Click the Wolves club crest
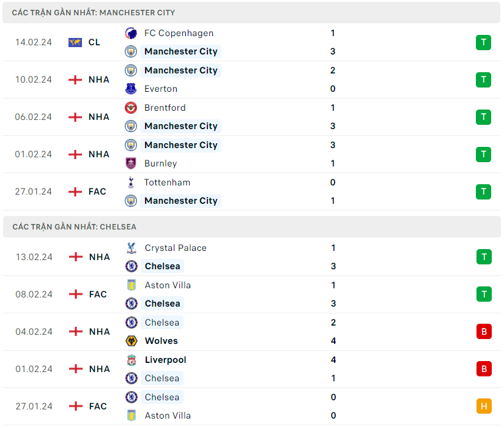Viewport: 504px width, 429px height. click(x=132, y=341)
